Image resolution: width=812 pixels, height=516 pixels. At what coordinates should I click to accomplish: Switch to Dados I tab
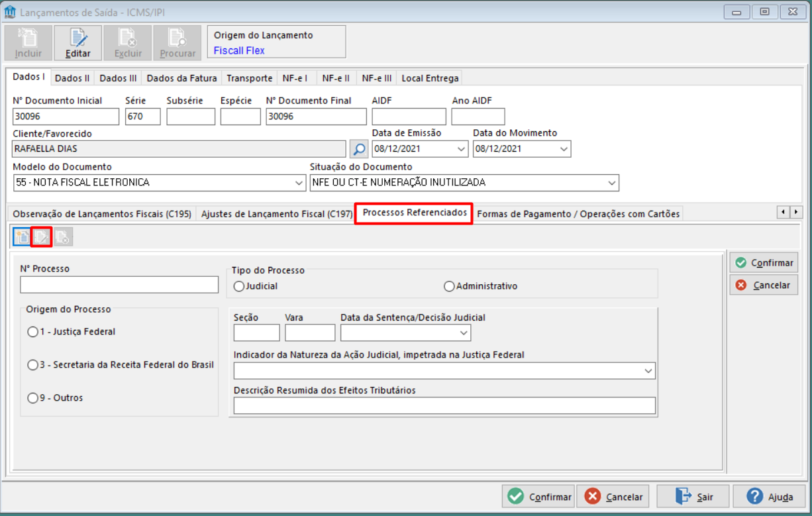click(28, 77)
